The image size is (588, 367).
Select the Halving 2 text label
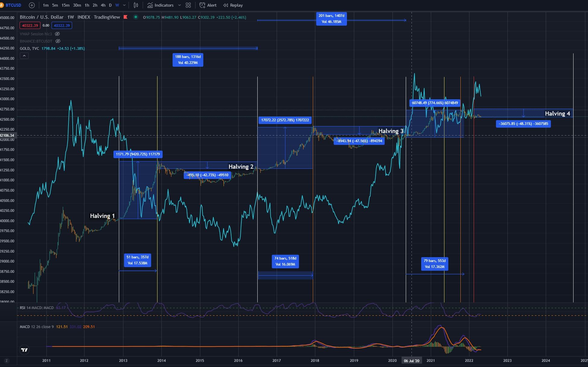(x=241, y=167)
